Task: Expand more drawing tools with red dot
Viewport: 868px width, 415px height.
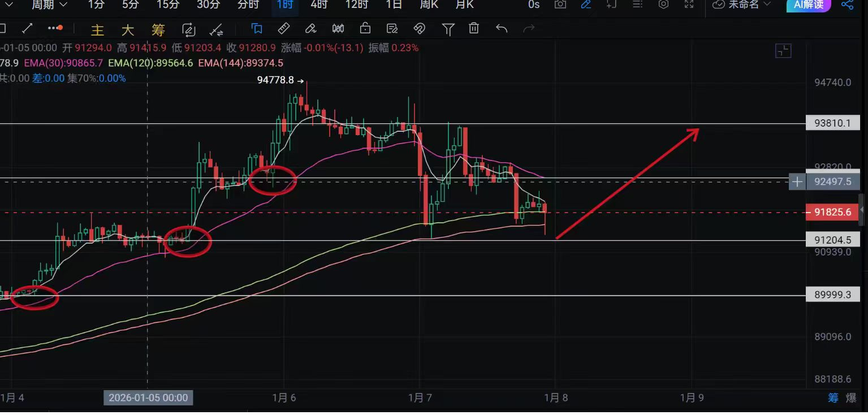Action: point(55,28)
